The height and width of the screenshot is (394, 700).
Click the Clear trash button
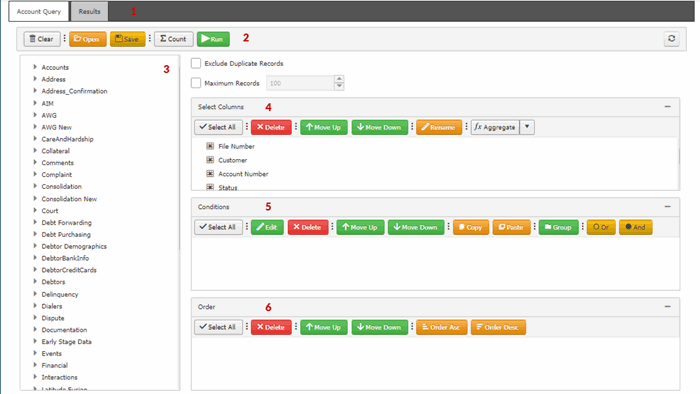42,39
